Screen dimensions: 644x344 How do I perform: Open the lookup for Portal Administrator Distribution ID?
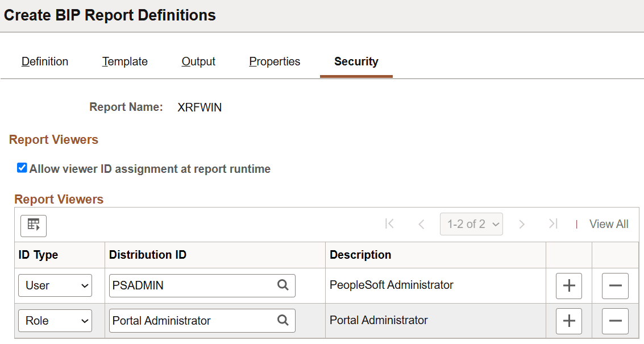(x=282, y=321)
